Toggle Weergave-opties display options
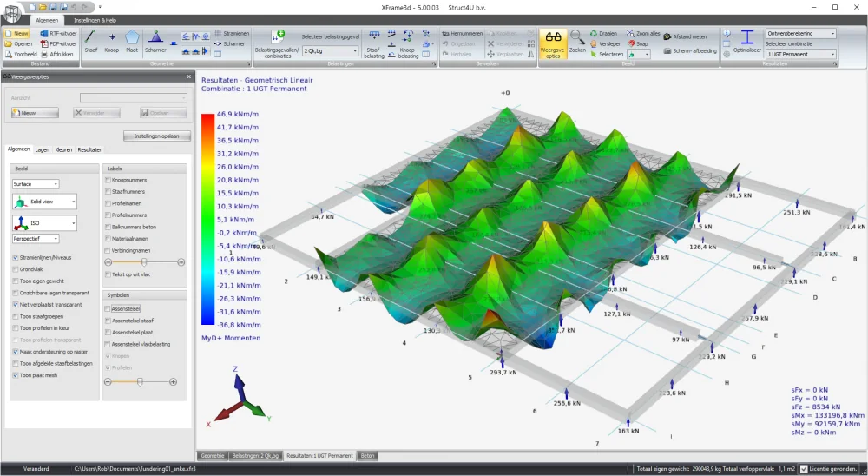This screenshot has width=868, height=476. (x=553, y=43)
